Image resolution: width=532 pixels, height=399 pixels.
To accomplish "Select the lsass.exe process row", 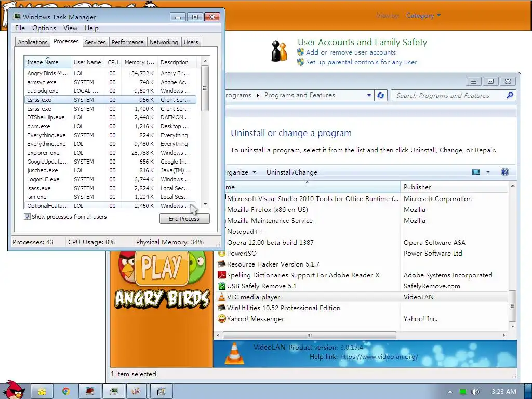I will point(110,188).
